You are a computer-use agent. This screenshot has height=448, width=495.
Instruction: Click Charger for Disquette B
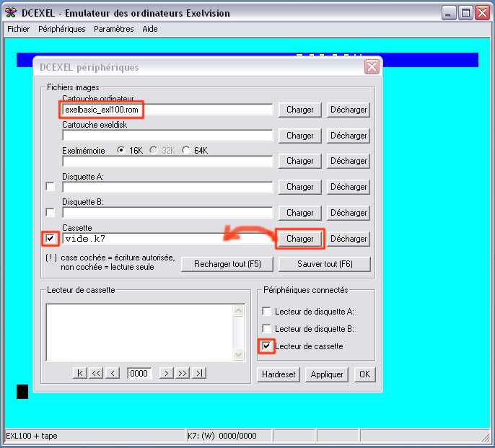pos(300,213)
